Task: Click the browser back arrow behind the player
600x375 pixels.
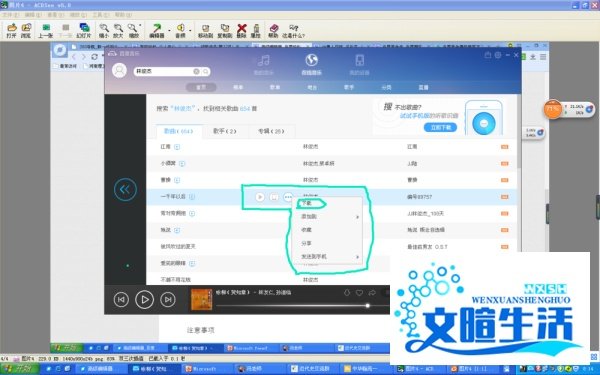Action: [x=73, y=57]
